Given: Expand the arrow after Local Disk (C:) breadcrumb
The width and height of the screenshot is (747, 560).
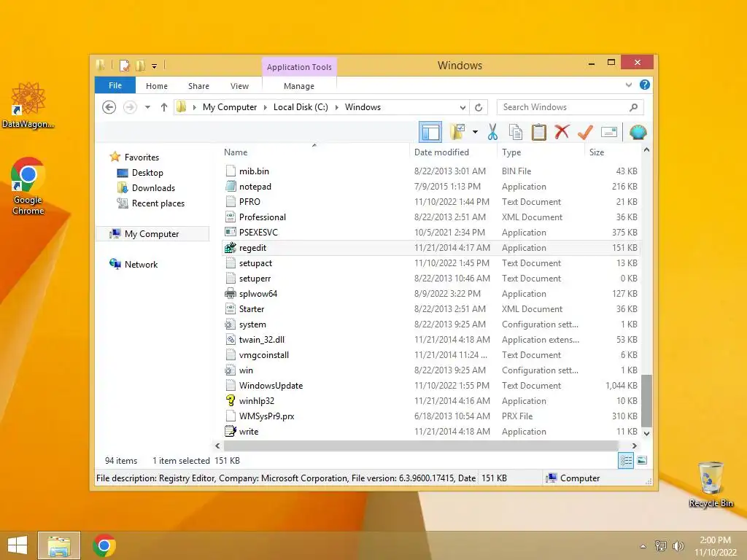Looking at the screenshot, I should tap(337, 107).
